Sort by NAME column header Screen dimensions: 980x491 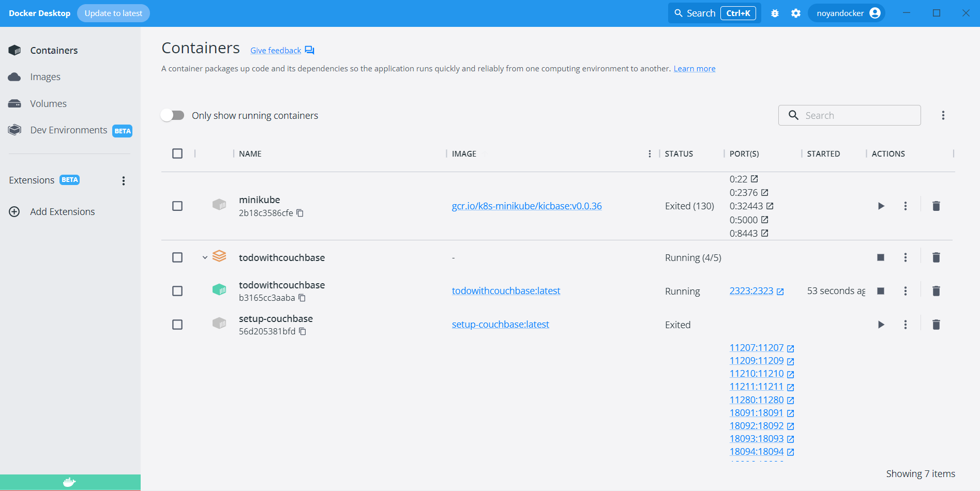(250, 154)
